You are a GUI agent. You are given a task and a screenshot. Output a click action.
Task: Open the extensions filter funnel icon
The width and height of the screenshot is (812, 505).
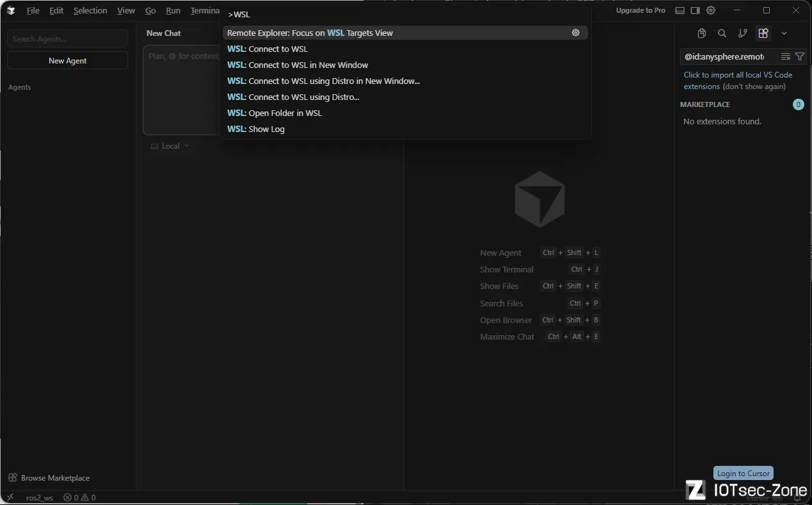800,56
